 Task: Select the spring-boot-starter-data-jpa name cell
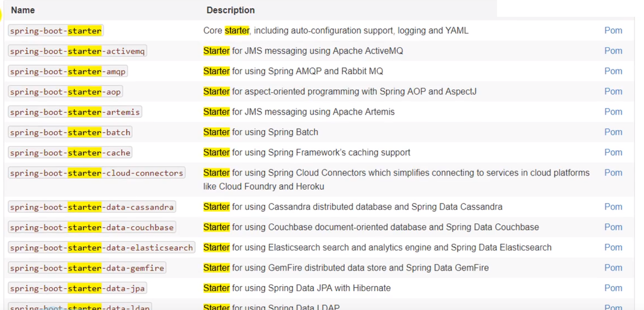point(77,289)
